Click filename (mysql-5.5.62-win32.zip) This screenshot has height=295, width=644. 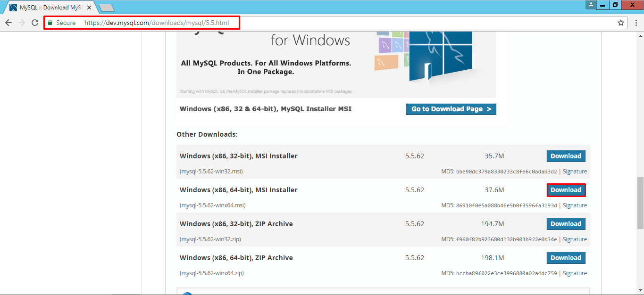pos(210,239)
